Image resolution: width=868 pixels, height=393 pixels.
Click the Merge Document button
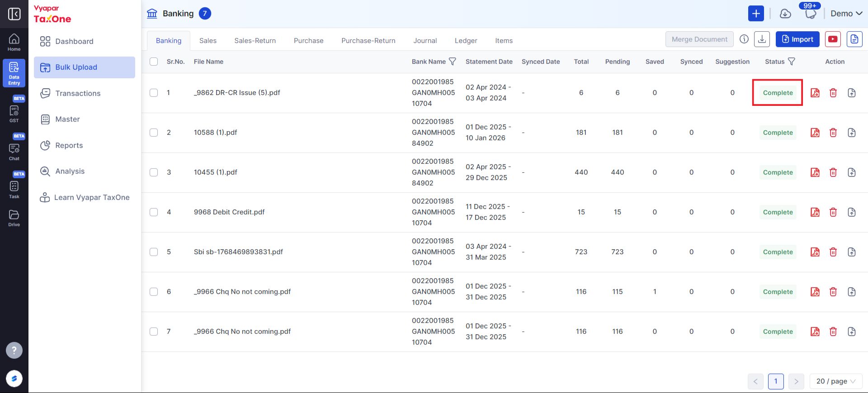point(699,39)
